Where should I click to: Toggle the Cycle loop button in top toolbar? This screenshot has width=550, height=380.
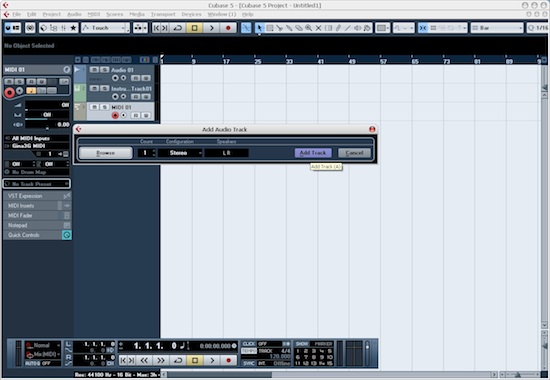pyautogui.click(x=178, y=28)
